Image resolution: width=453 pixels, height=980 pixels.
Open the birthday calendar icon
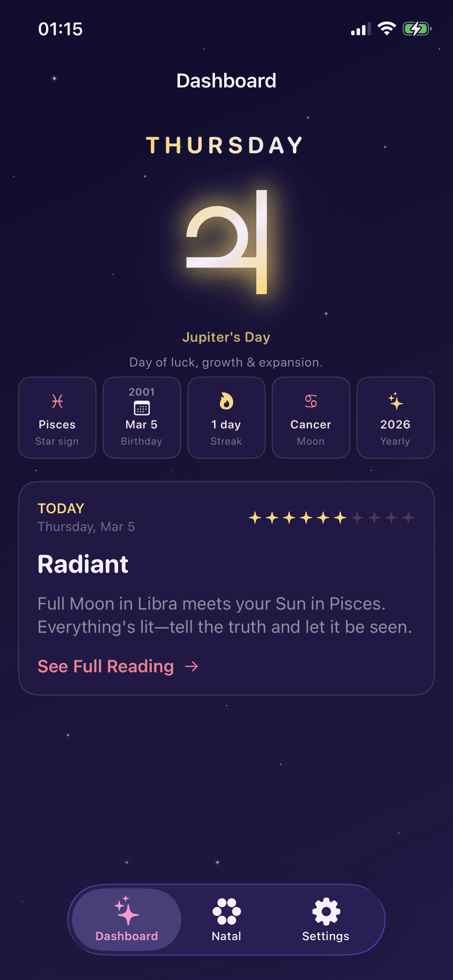(142, 408)
